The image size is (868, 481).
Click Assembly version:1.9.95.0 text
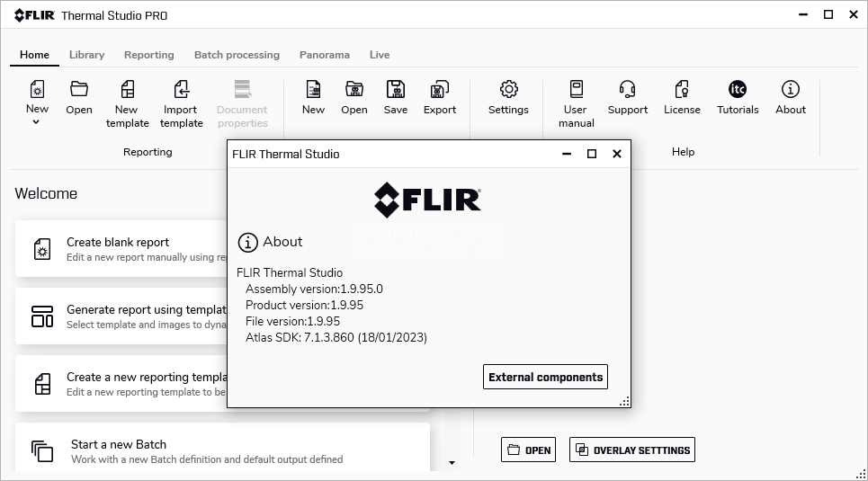(x=314, y=289)
